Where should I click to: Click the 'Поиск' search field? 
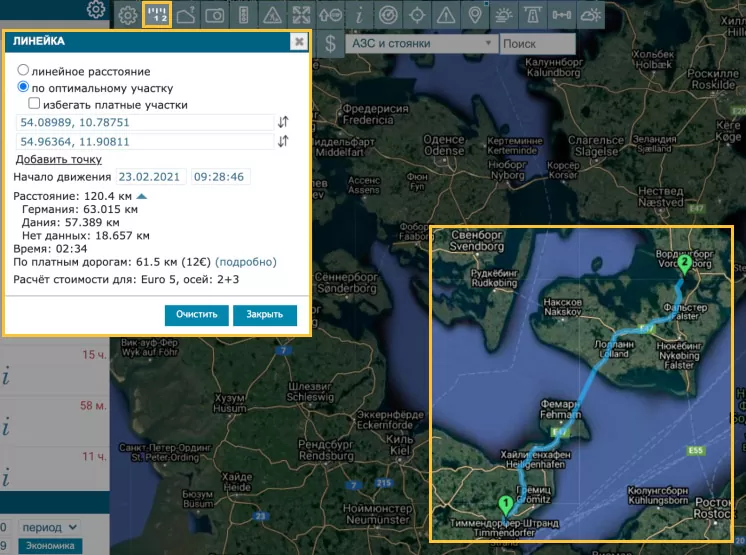[x=535, y=44]
